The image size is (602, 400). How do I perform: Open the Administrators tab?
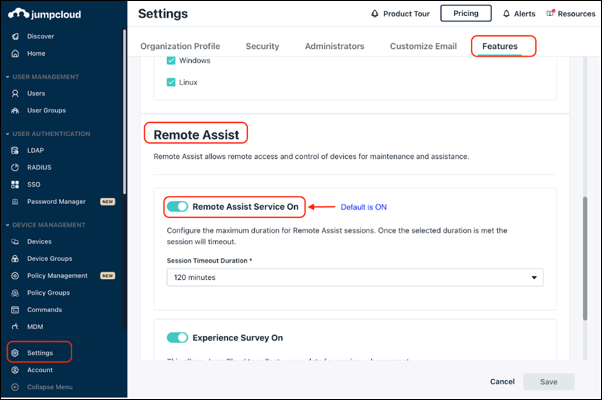334,46
